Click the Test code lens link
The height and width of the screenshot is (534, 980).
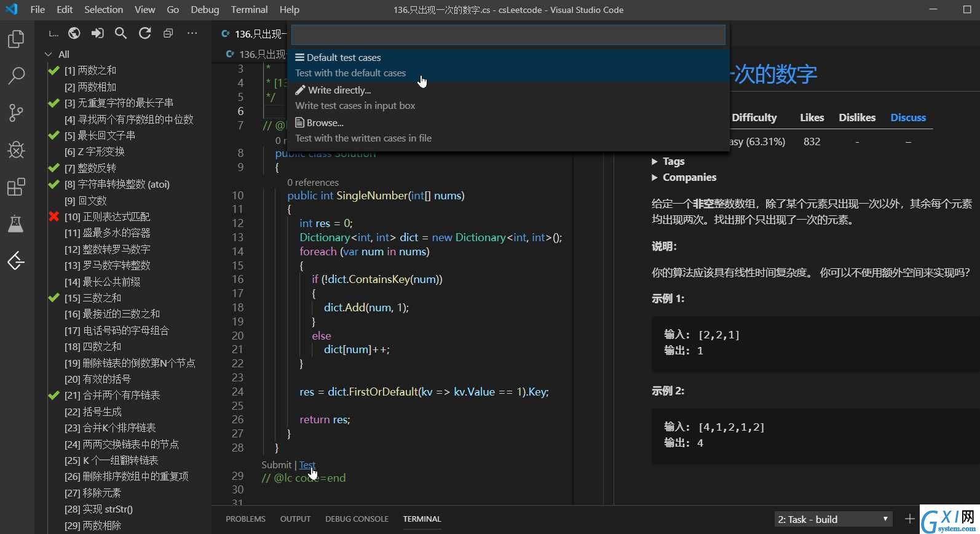(307, 465)
